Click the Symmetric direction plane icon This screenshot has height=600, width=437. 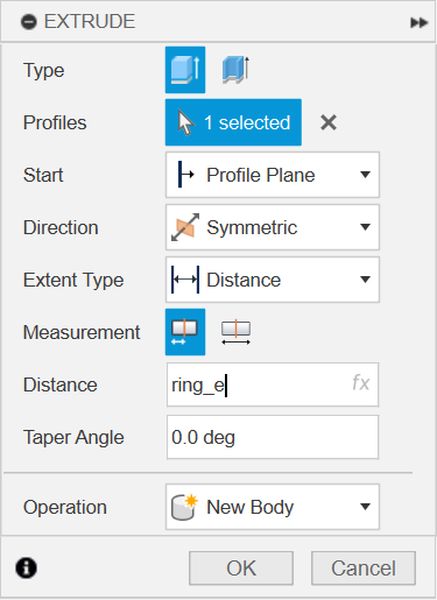185,227
